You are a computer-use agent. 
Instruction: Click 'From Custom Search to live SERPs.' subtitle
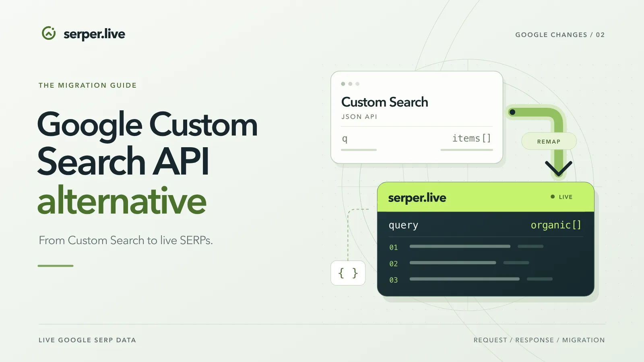[126, 241]
